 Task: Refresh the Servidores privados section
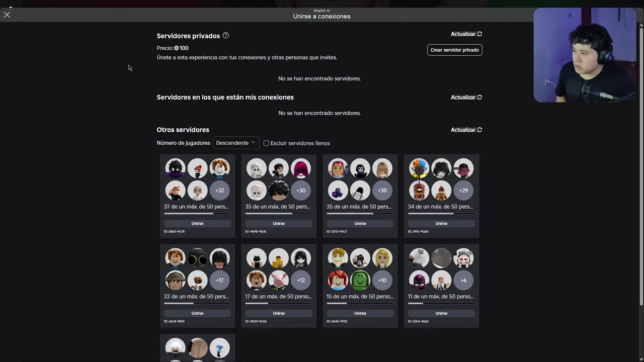tap(466, 34)
